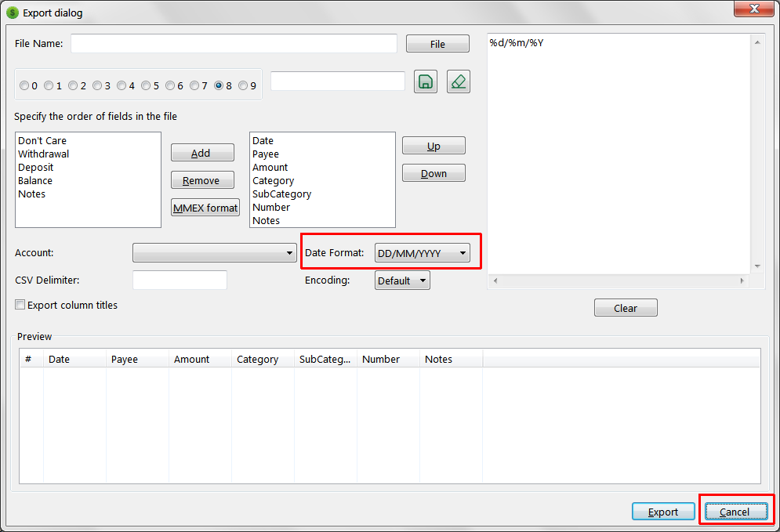This screenshot has height=532, width=780.
Task: Click the File browse button
Action: click(x=437, y=44)
